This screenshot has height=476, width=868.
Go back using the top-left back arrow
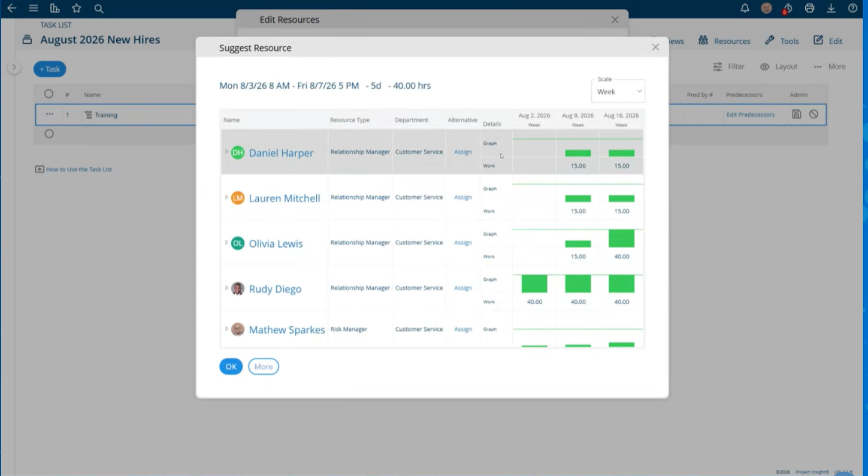click(11, 8)
